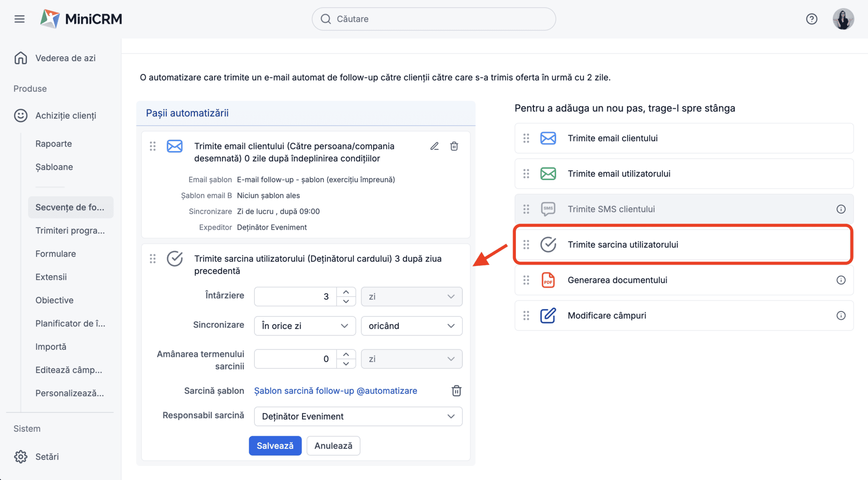The width and height of the screenshot is (868, 480).
Task: Select Trimite email utilizatorului step option
Action: [684, 174]
